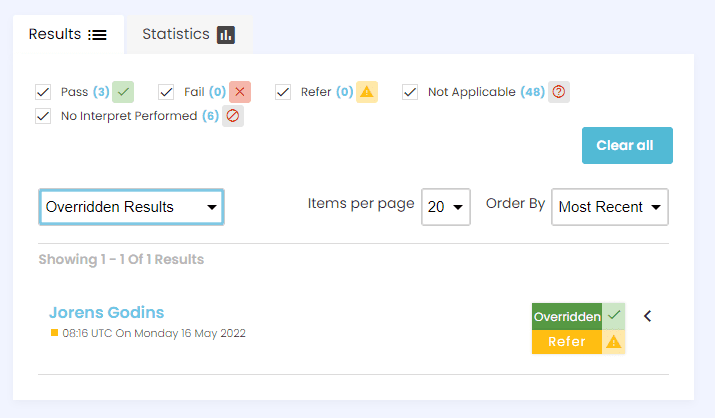Click the checkmark icon beside Overridden badge

tap(614, 316)
